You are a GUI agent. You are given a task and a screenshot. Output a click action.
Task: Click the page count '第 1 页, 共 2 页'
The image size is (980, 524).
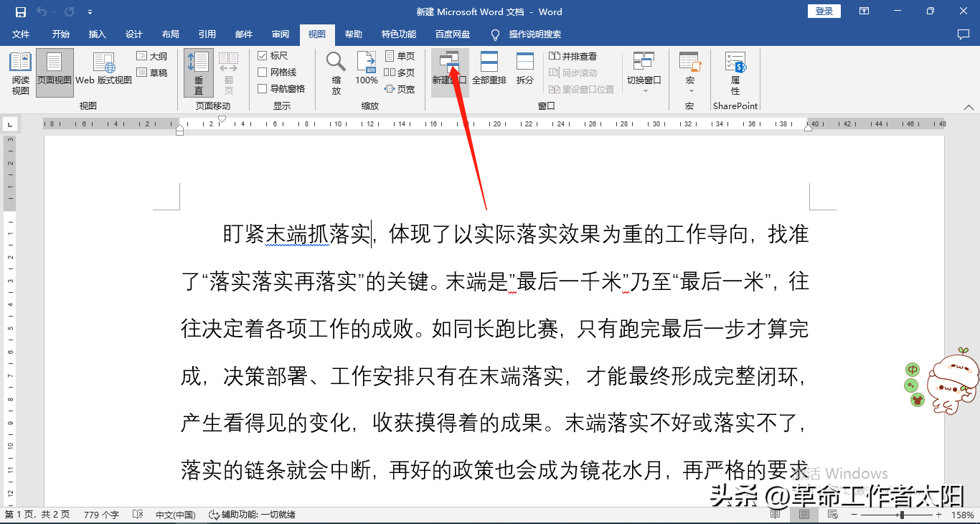[x=37, y=515]
